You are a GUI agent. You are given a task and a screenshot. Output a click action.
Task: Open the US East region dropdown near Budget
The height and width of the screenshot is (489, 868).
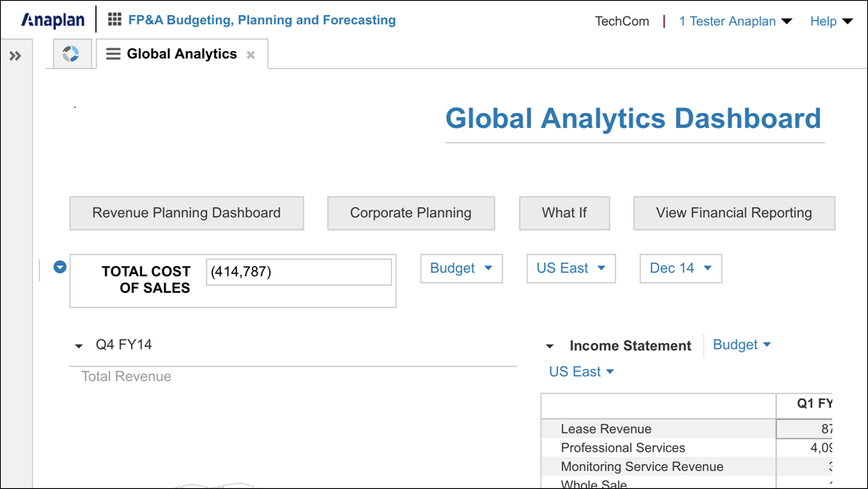coord(571,268)
